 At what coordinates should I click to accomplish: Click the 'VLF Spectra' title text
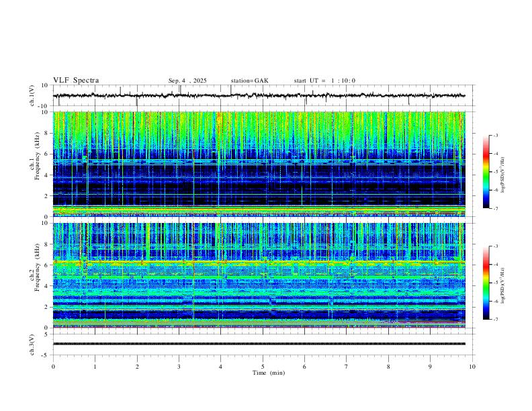(x=76, y=81)
